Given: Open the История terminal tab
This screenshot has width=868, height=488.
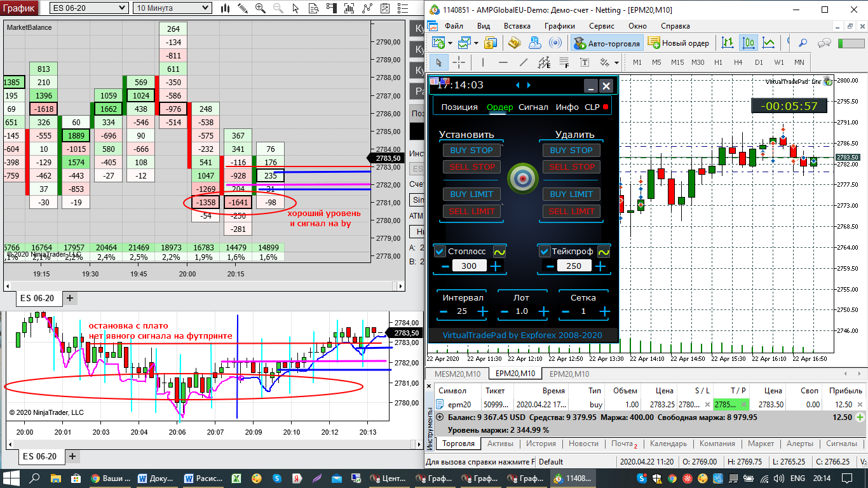Looking at the screenshot, I should click(541, 444).
